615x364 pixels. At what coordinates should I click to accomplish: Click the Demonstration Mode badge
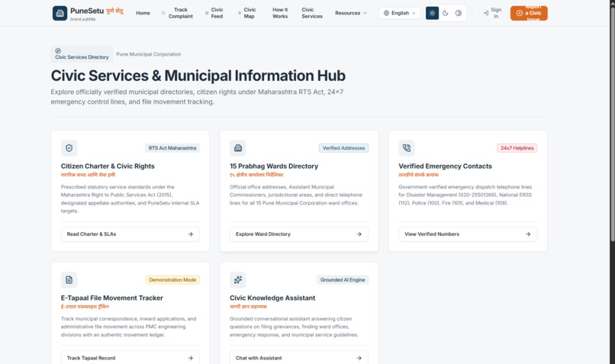pyautogui.click(x=172, y=279)
